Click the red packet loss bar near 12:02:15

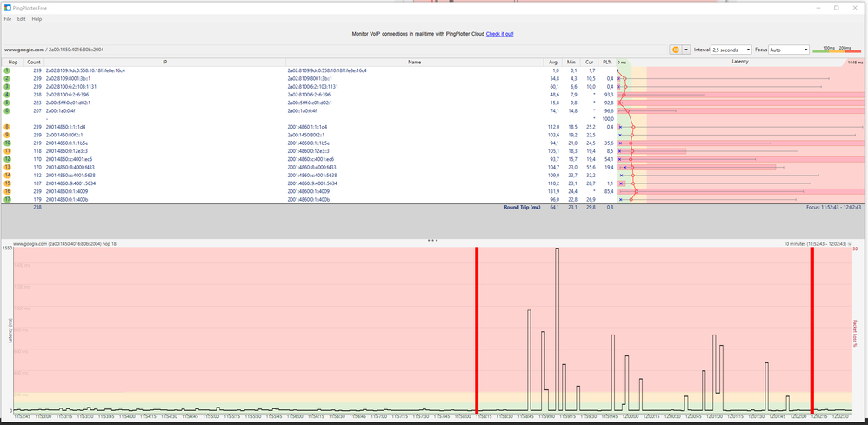point(811,329)
